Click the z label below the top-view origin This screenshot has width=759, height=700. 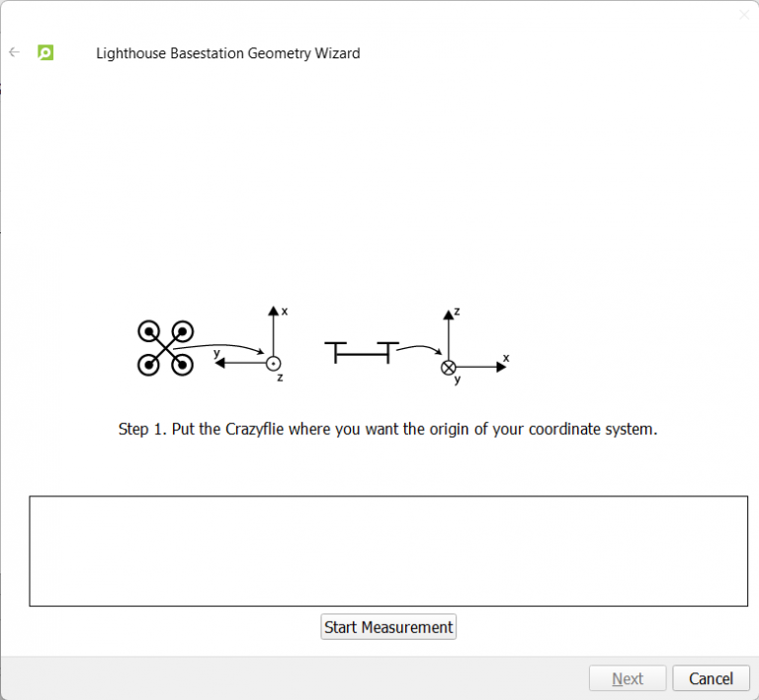click(280, 378)
